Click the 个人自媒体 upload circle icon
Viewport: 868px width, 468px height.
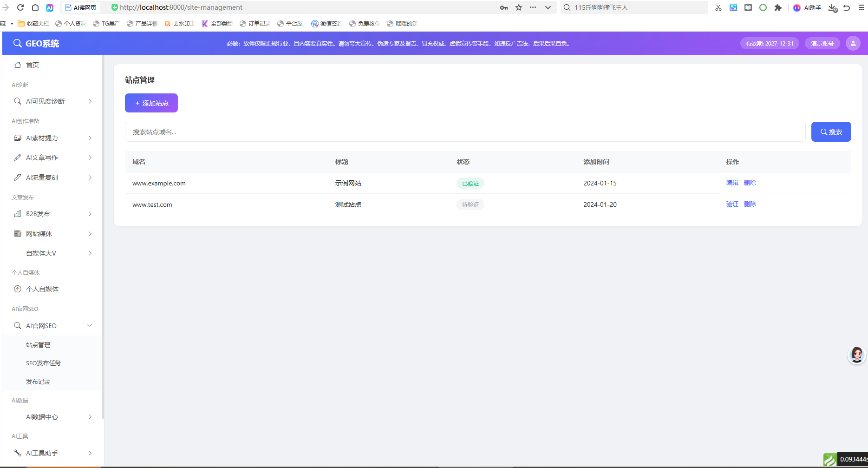tap(18, 289)
